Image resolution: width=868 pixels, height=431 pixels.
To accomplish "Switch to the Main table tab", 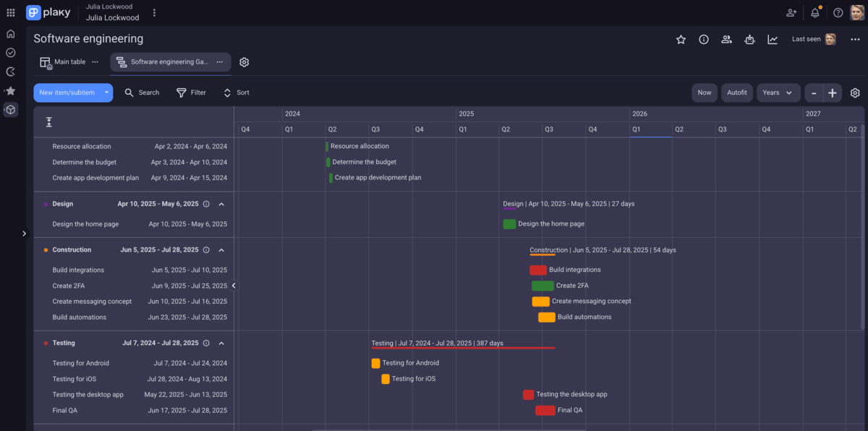I will (69, 62).
